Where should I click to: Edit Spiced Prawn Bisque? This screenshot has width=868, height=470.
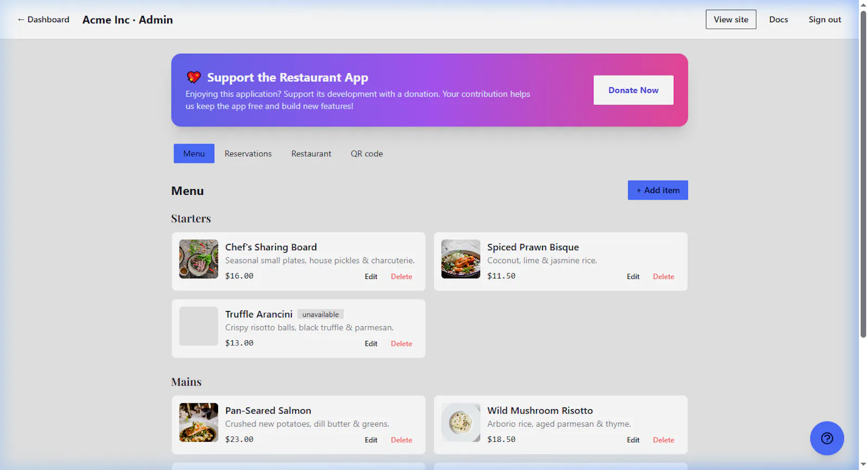633,276
